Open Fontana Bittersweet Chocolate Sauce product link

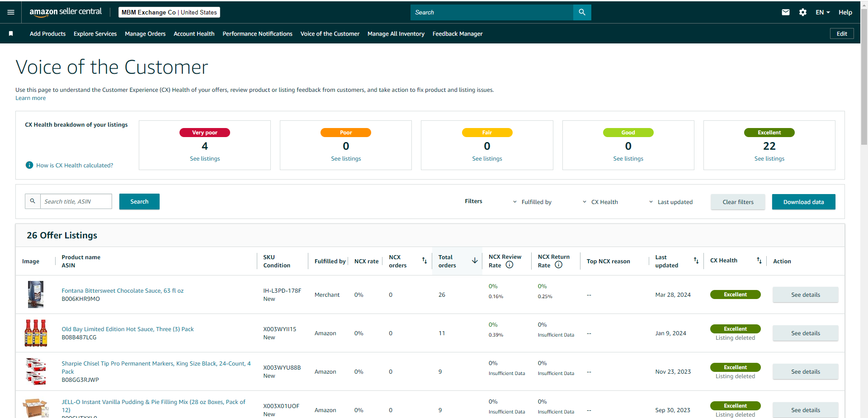pyautogui.click(x=123, y=290)
